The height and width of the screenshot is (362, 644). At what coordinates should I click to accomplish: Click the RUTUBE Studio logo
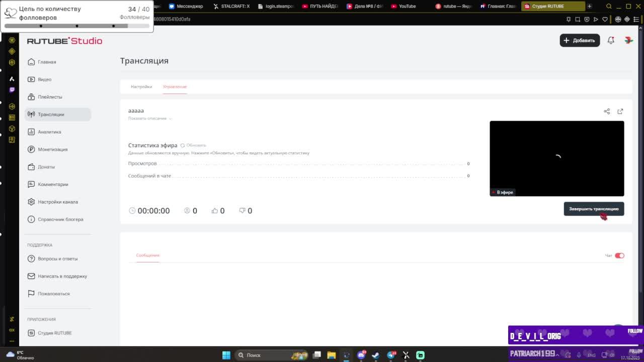[x=64, y=41]
